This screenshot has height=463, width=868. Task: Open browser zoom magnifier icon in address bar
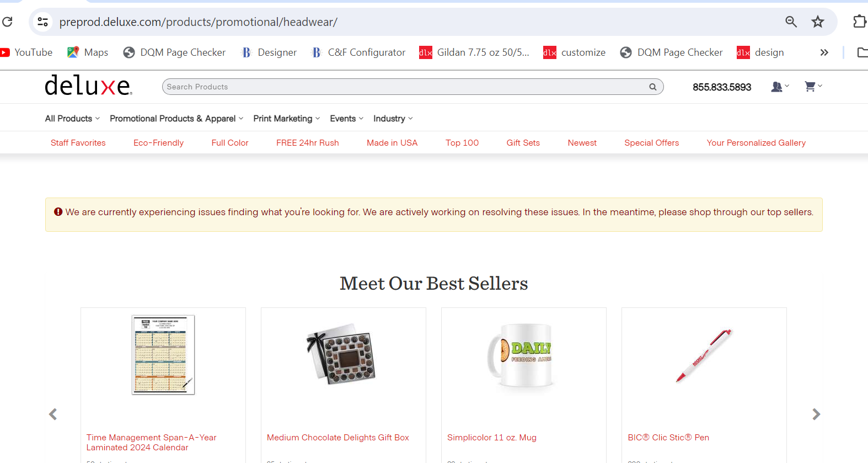791,22
